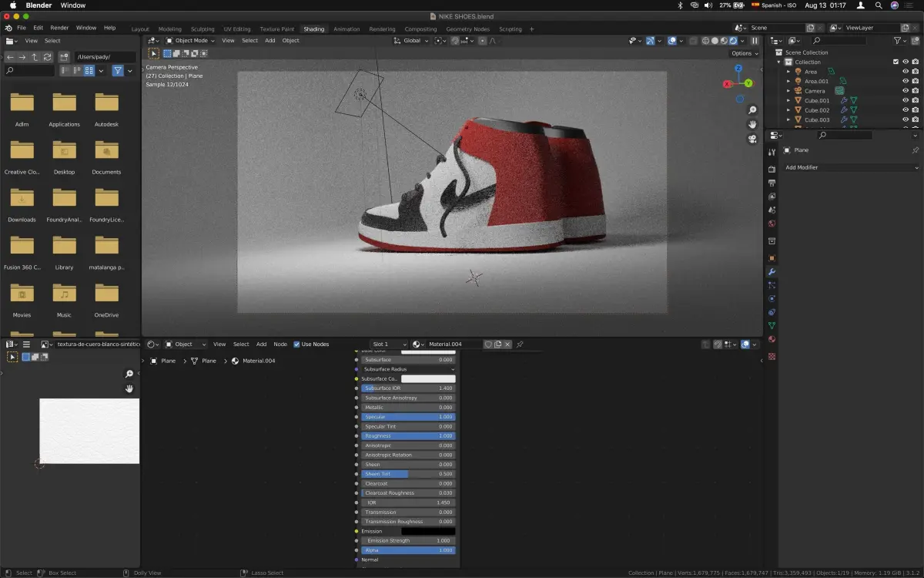This screenshot has height=578, width=924.
Task: Expand Cube.001 in outliner
Action: (788, 100)
